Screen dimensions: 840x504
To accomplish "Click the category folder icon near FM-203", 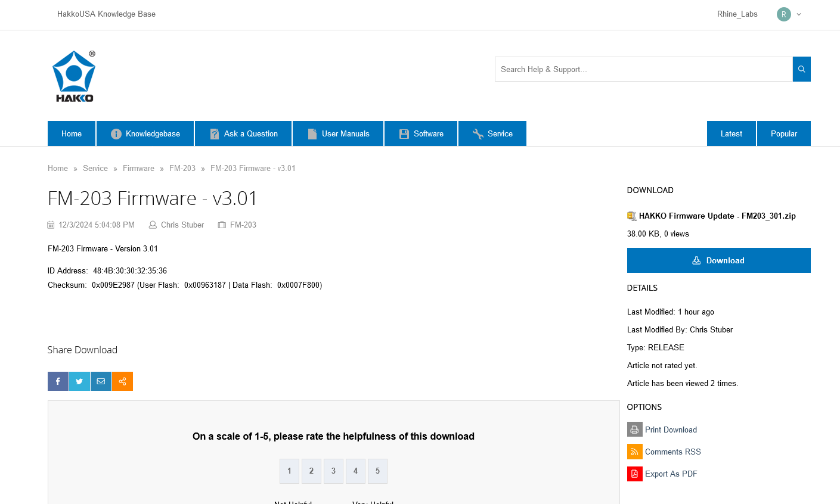I will point(222,225).
